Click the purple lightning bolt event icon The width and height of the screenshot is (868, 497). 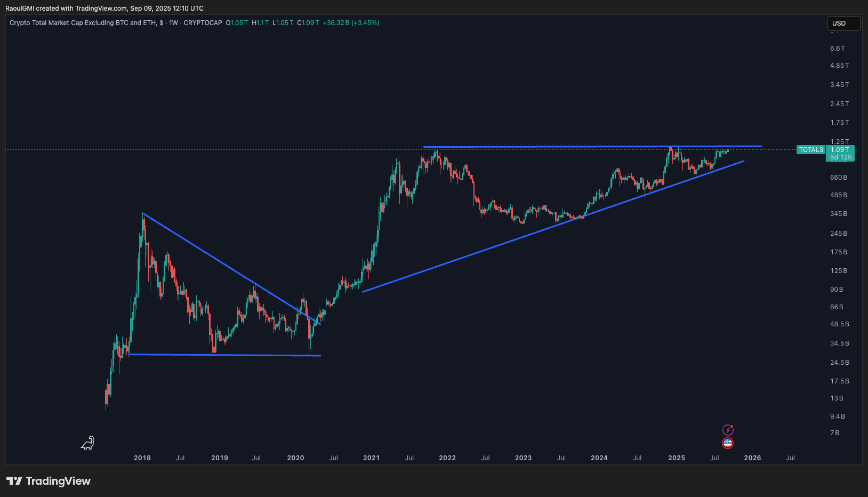click(728, 430)
